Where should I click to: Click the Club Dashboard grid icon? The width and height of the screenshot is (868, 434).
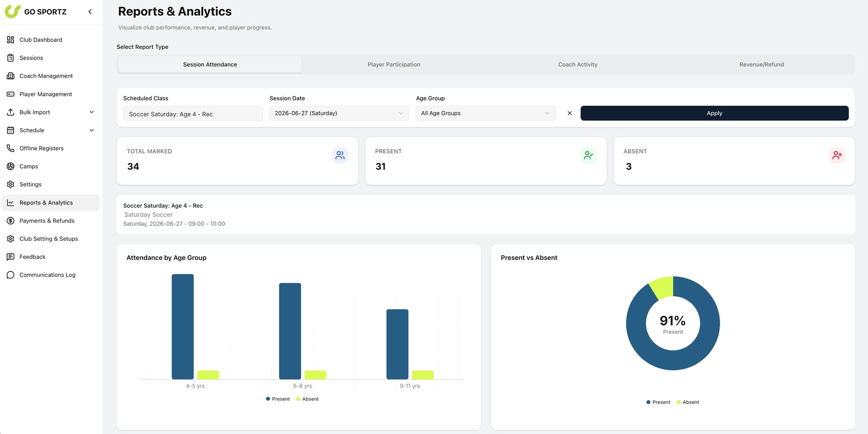pos(10,40)
